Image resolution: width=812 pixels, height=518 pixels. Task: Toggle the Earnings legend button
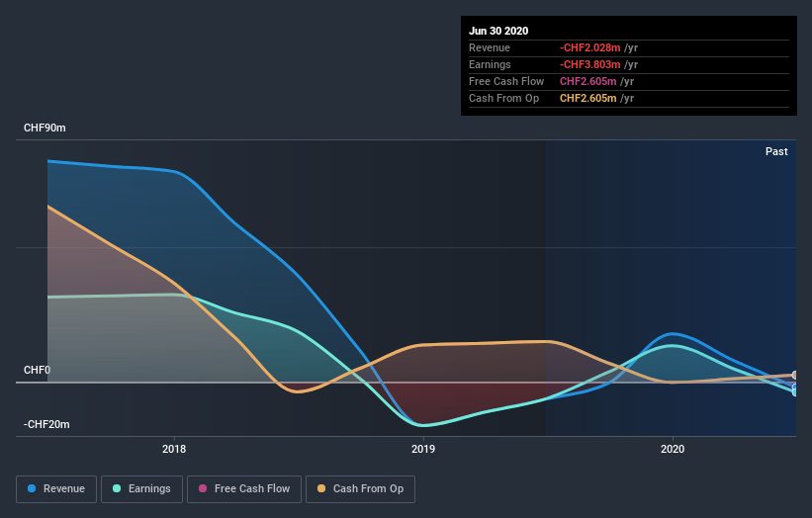pos(141,489)
